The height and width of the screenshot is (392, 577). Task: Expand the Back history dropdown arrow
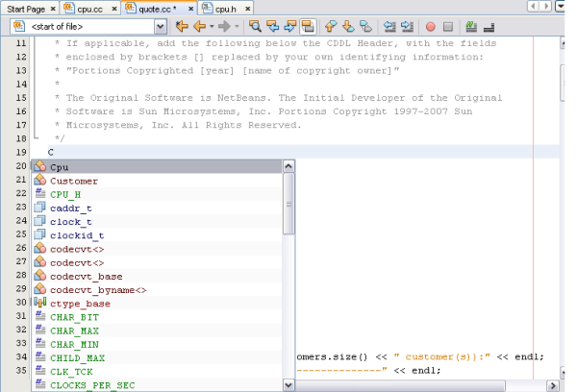click(x=211, y=27)
